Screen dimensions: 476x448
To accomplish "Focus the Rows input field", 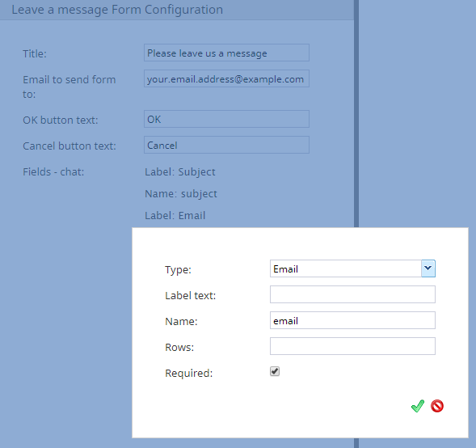I will click(352, 346).
